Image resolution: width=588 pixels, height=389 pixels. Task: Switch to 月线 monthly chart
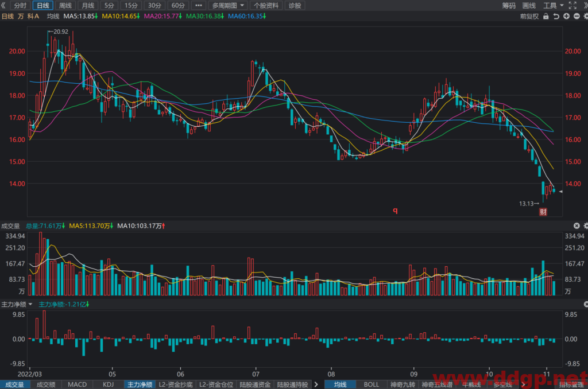click(88, 6)
